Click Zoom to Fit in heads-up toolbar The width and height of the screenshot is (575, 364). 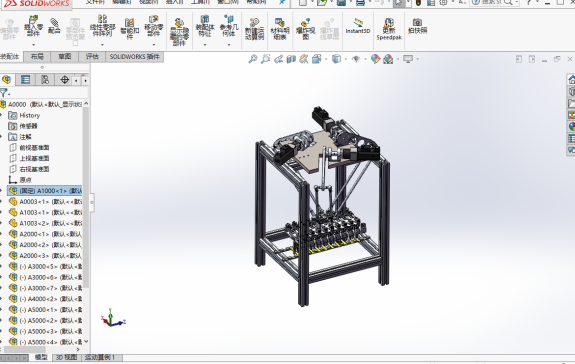253,59
